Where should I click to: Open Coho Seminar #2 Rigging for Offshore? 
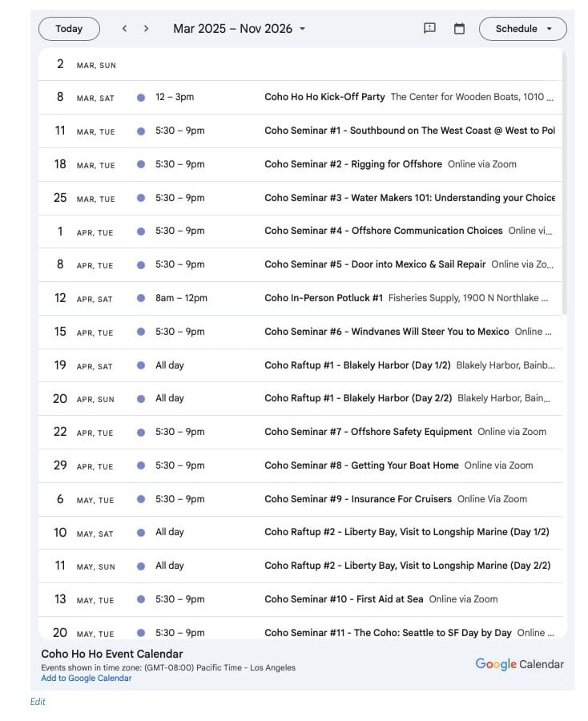click(x=352, y=164)
